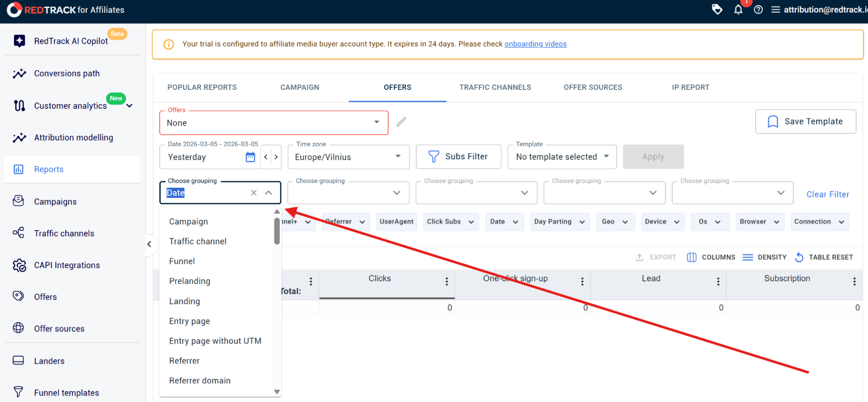Go to the previous date arrow
Screen dimensions: 868x402
(x=266, y=157)
